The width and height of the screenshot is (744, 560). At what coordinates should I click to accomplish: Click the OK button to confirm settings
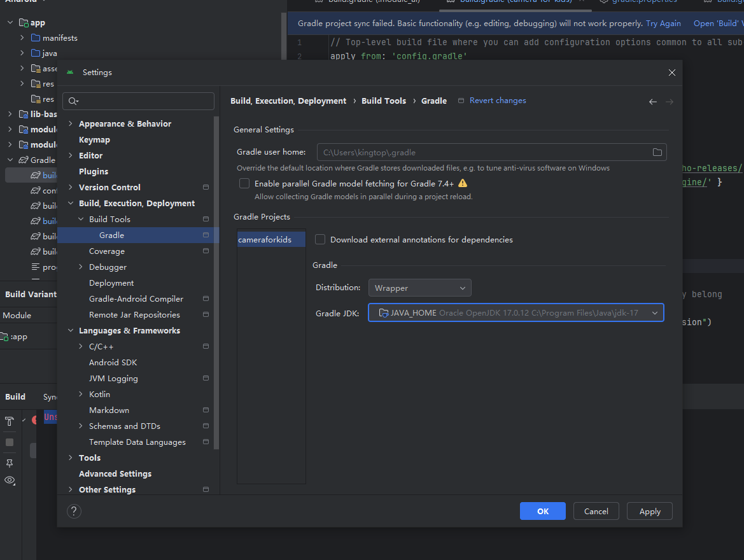[x=542, y=511]
